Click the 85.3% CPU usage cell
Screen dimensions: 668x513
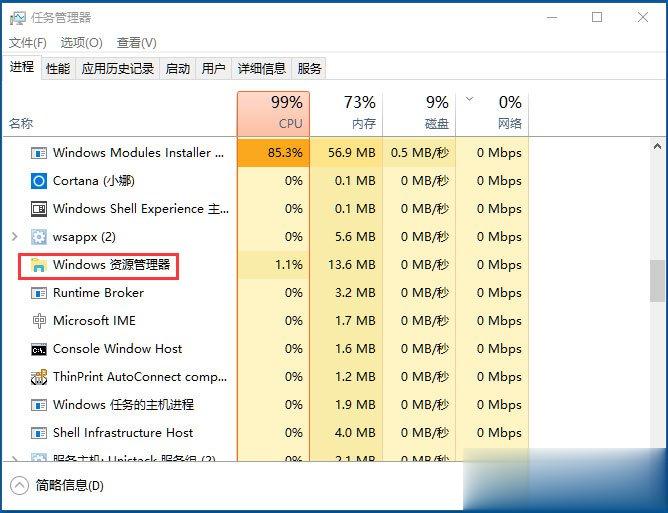point(274,153)
